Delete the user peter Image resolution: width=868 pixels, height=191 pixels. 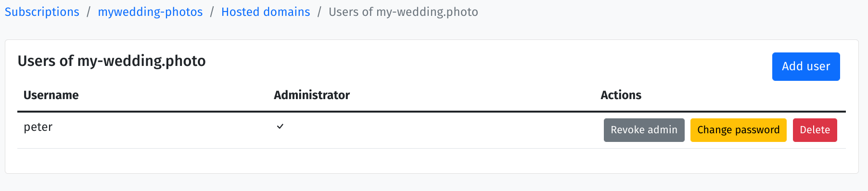tap(815, 130)
